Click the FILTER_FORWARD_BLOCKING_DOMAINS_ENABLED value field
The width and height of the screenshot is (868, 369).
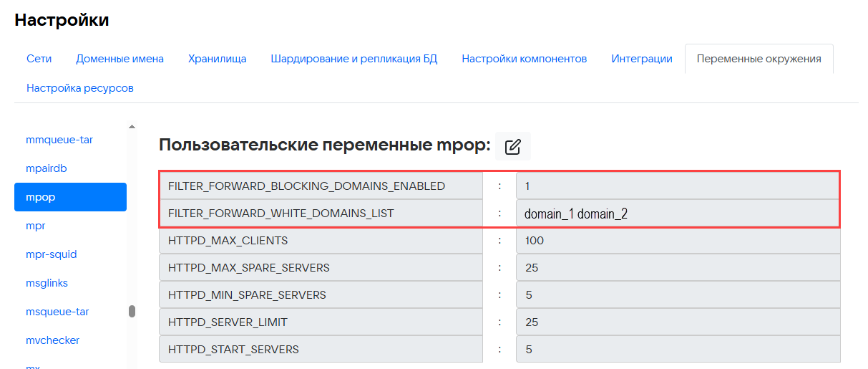click(676, 186)
